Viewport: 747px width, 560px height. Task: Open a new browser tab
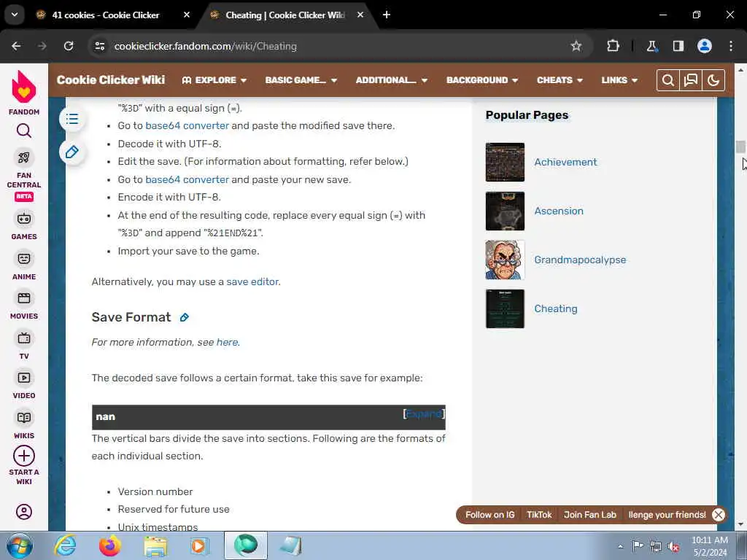(387, 15)
